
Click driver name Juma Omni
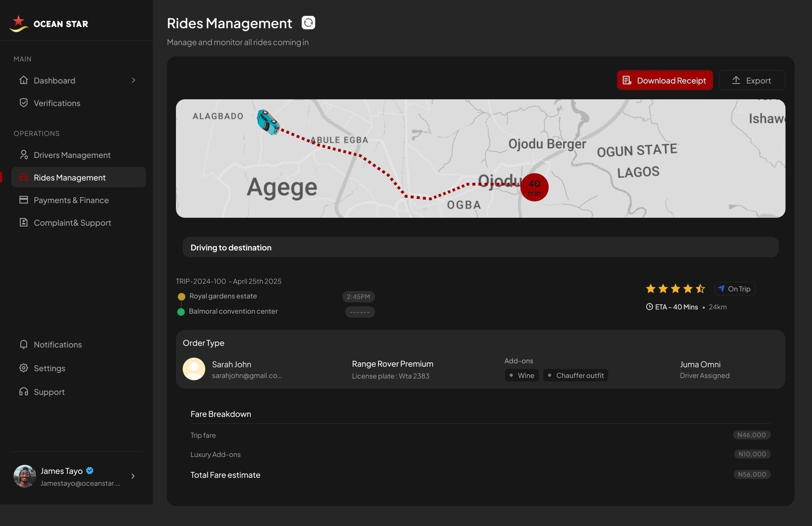coord(700,364)
